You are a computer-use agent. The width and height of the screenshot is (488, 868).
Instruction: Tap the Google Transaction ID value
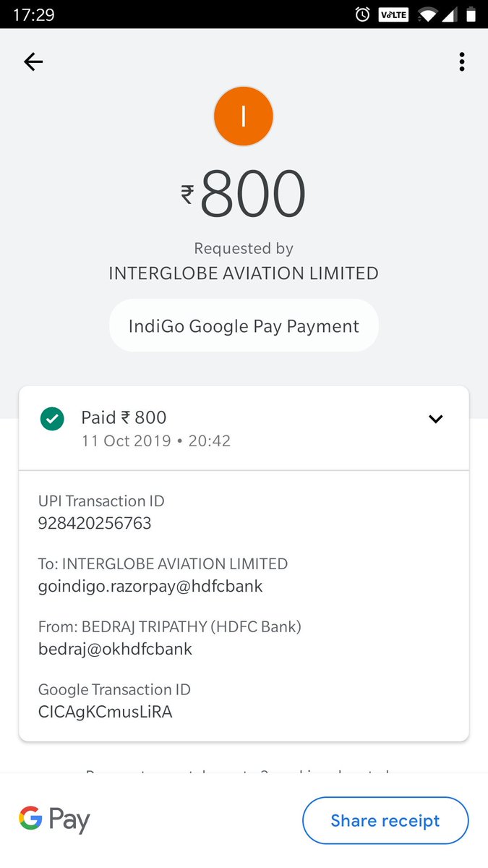tap(105, 712)
